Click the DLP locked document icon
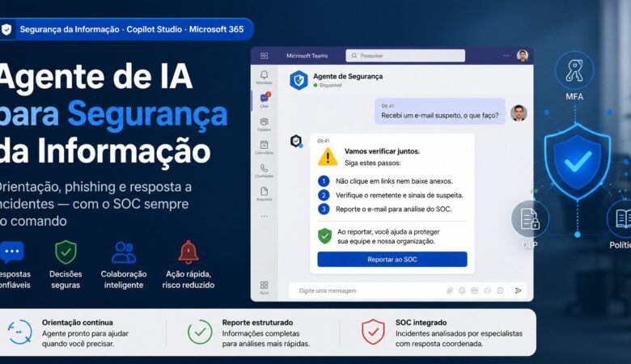This screenshot has height=364, width=631. coord(530,219)
